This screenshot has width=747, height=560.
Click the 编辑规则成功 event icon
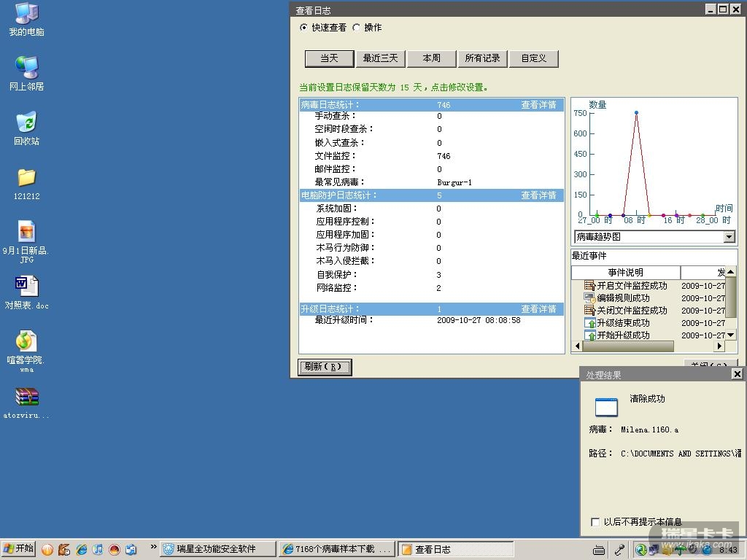(590, 298)
